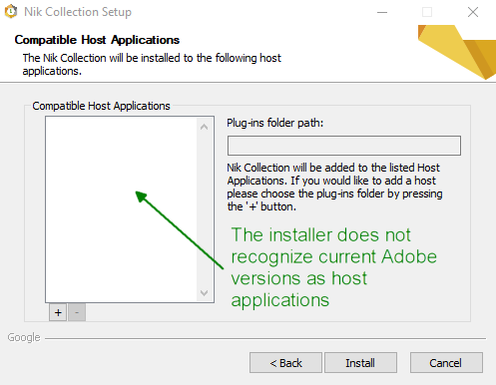Click the host list scroll down arrow
Image resolution: width=496 pixels, height=385 pixels.
pos(204,293)
